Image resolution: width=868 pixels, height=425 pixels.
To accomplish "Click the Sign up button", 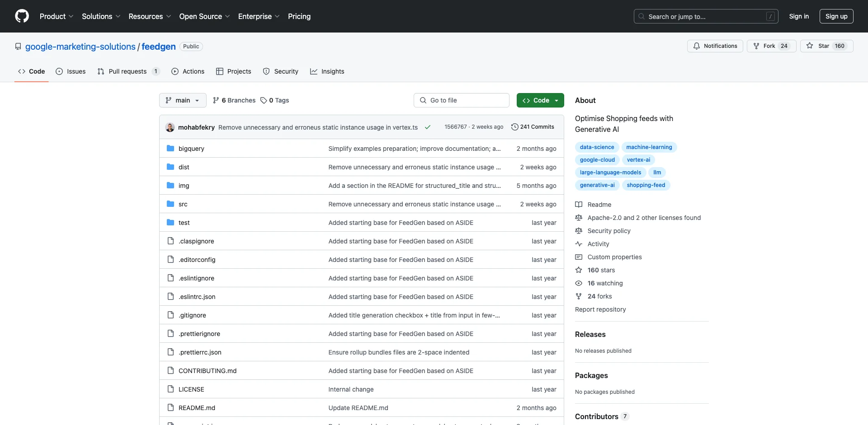I will point(836,16).
